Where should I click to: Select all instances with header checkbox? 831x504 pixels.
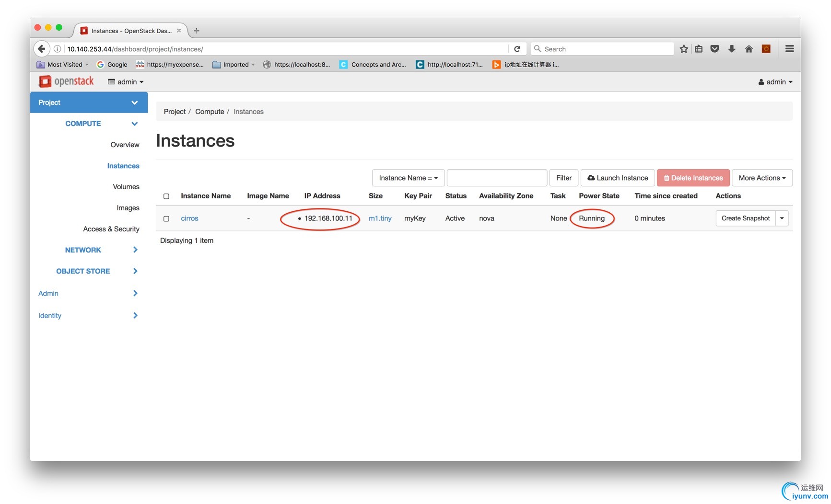(x=166, y=196)
